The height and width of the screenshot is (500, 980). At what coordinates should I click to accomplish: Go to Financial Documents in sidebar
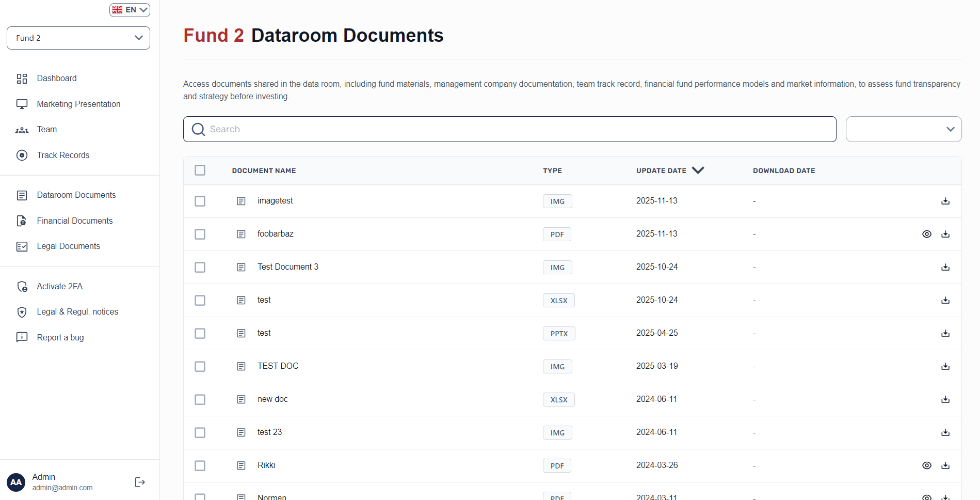click(74, 221)
